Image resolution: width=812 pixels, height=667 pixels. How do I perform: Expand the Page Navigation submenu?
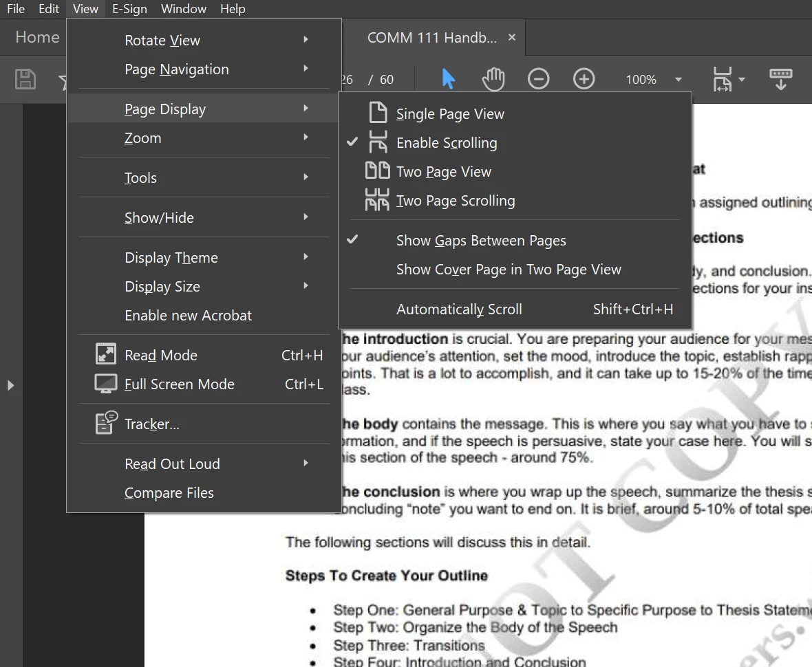[x=204, y=69]
